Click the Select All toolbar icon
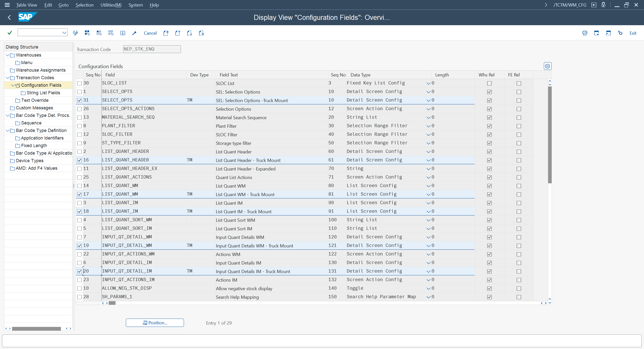644x349 pixels. click(x=87, y=33)
